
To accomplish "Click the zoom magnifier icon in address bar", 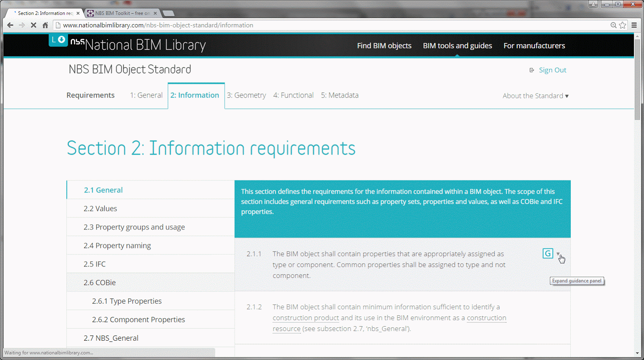I will (613, 25).
